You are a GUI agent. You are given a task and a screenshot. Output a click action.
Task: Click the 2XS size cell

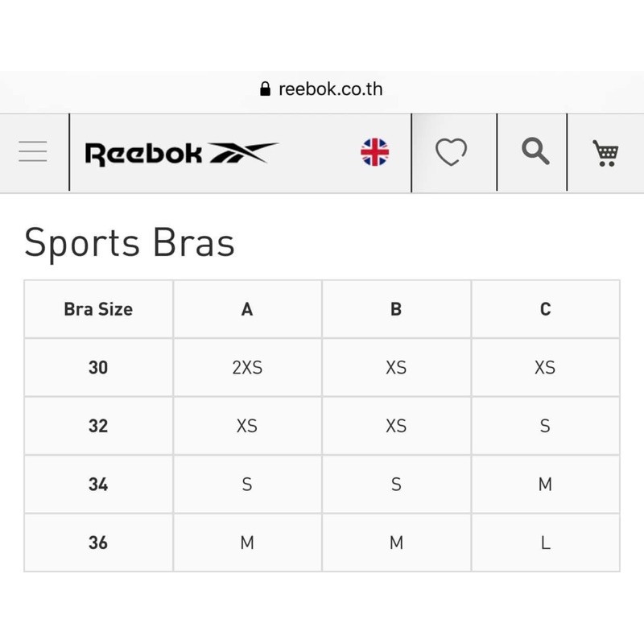(x=247, y=368)
